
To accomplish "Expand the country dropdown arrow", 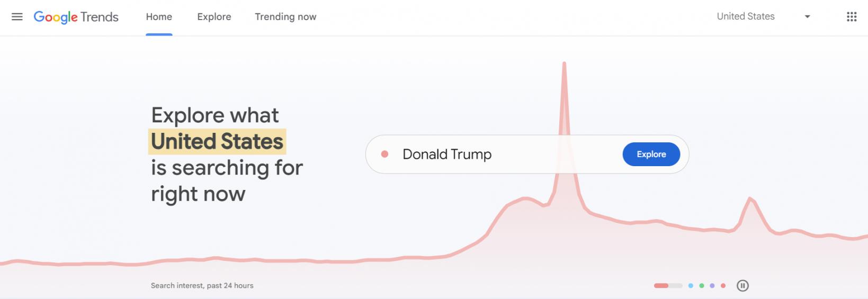I will [807, 17].
